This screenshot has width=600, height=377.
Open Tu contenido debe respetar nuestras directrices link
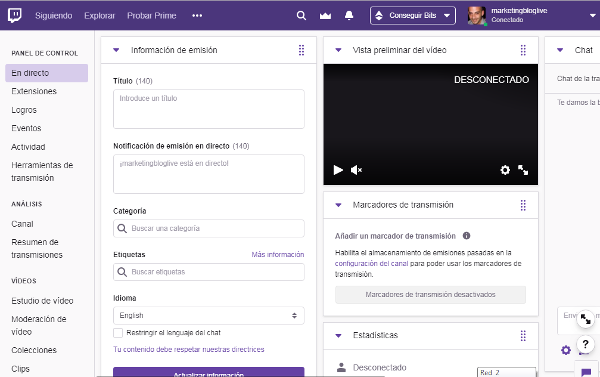pyautogui.click(x=189, y=349)
